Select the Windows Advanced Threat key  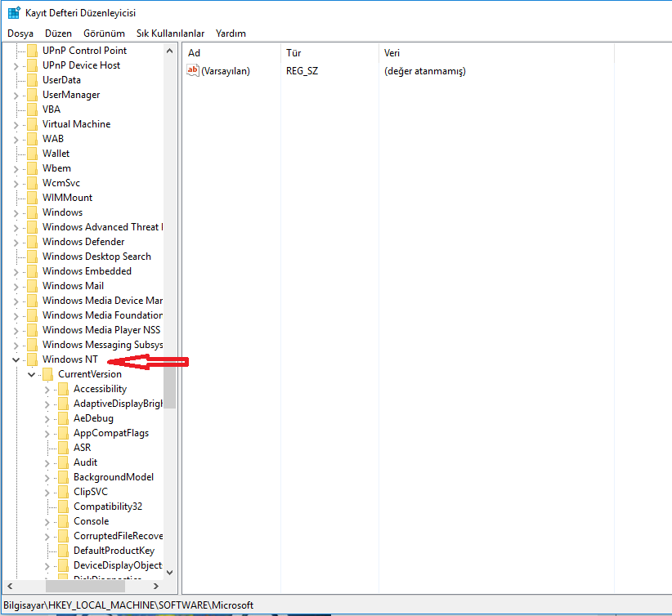[102, 227]
